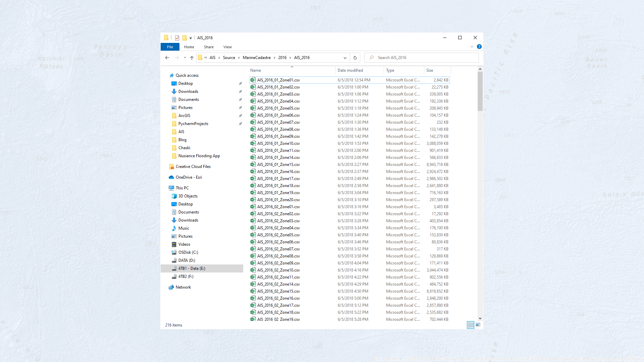Open the File menu tab
644x362 pixels.
(x=170, y=47)
